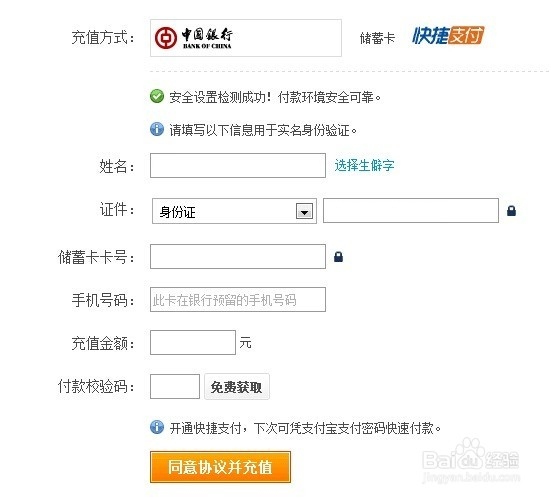Screen dimensions: 551x497
Task: Focus the ID number input field
Action: pos(411,211)
